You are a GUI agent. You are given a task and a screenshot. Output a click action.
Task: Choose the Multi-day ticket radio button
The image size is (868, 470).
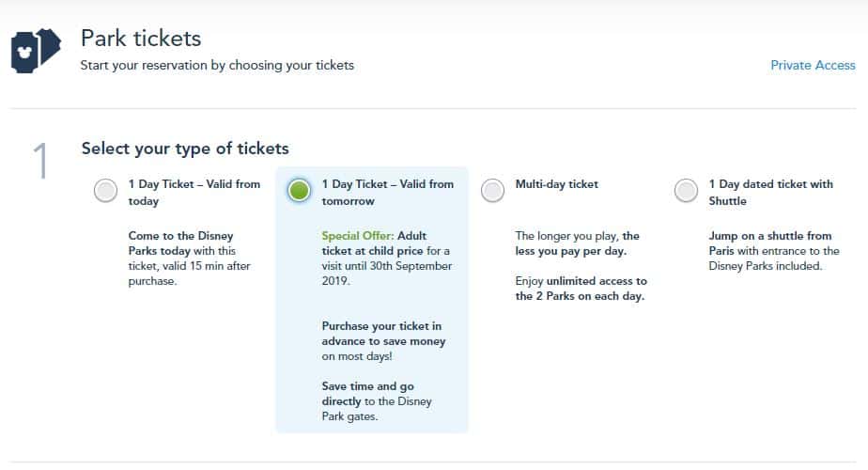coord(492,191)
